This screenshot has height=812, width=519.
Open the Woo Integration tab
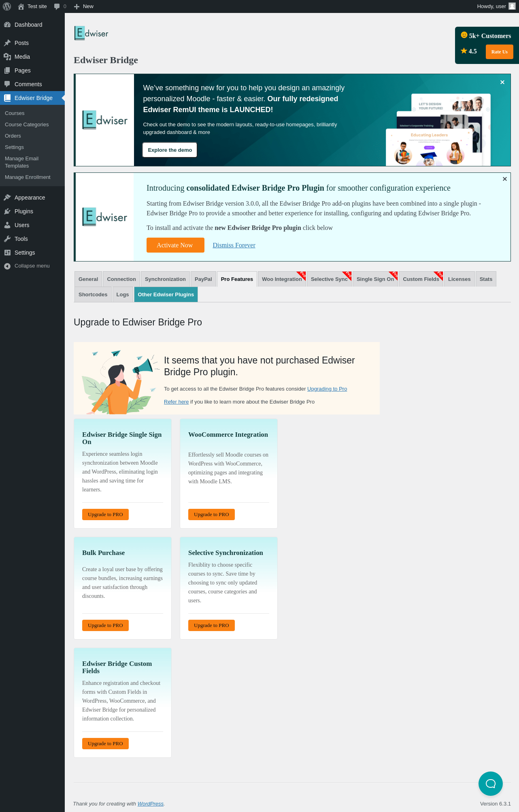(x=282, y=279)
